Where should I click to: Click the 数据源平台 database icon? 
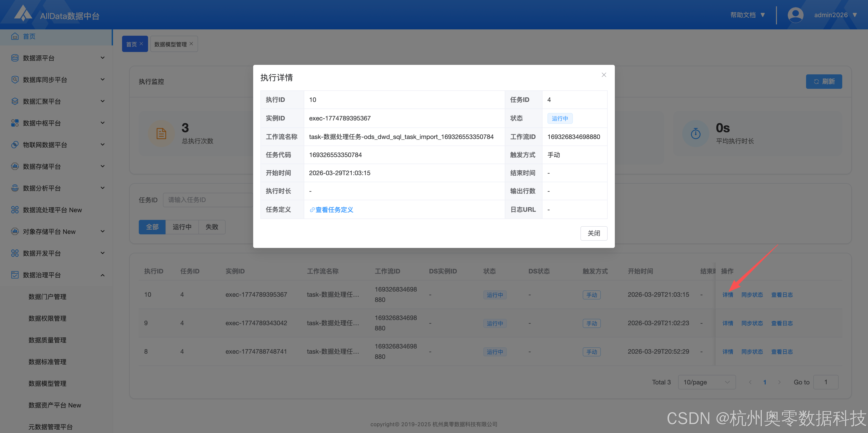(x=15, y=58)
